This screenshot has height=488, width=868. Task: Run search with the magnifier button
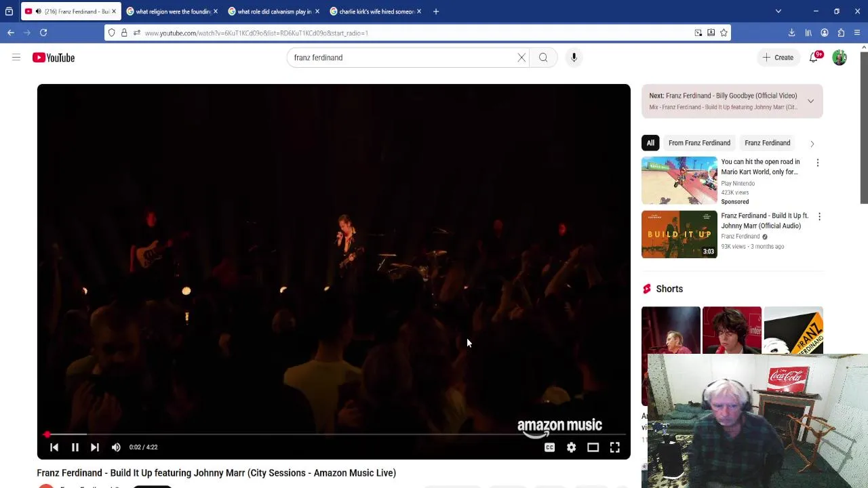tap(543, 58)
